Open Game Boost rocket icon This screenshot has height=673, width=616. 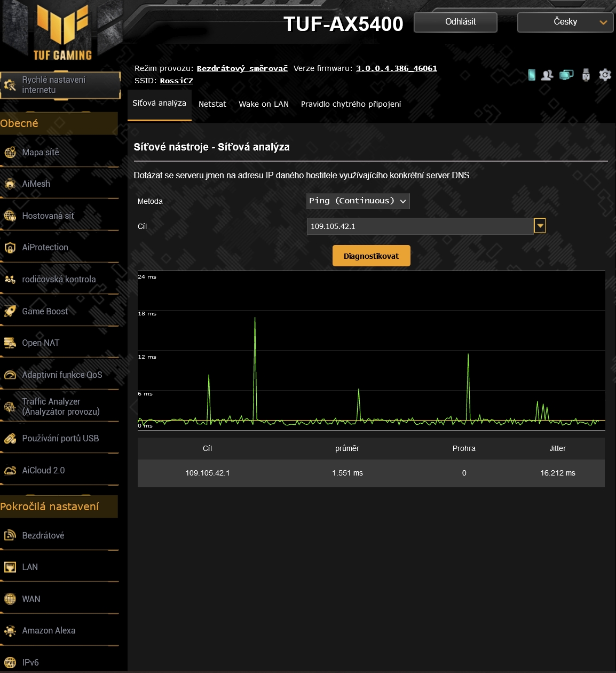(x=10, y=312)
